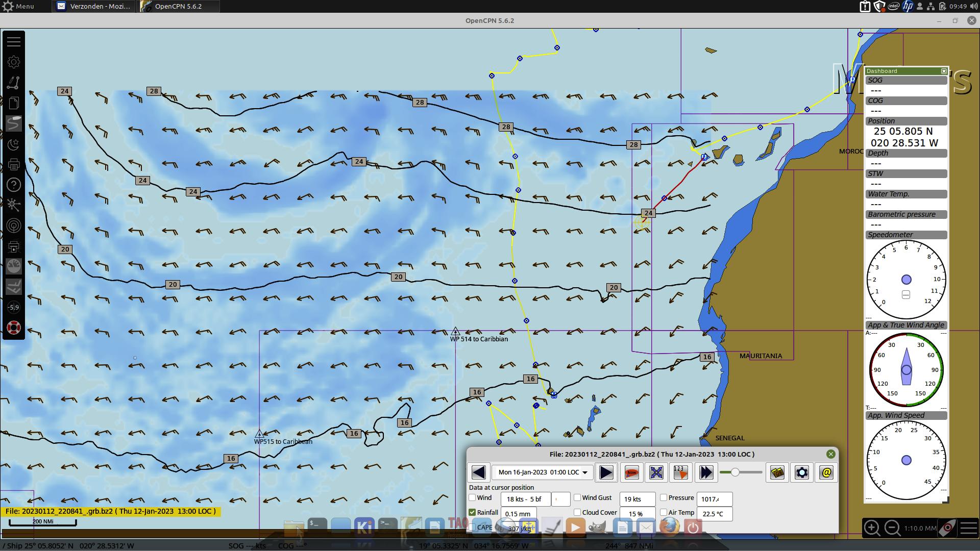
Task: Step GRIB back with the left arrow
Action: 478,472
